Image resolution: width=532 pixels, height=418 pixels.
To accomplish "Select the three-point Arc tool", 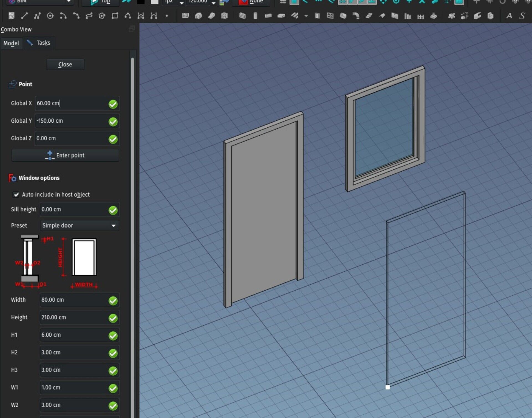I will click(76, 16).
